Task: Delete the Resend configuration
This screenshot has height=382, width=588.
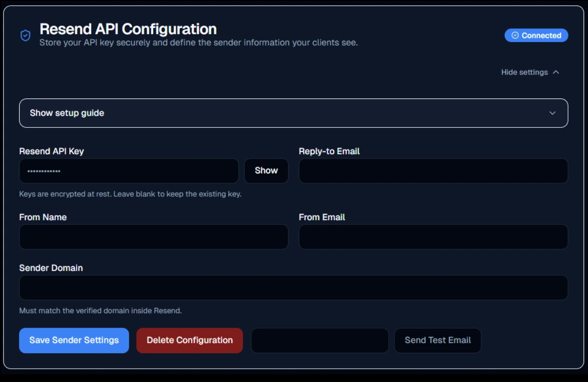Action: 189,340
